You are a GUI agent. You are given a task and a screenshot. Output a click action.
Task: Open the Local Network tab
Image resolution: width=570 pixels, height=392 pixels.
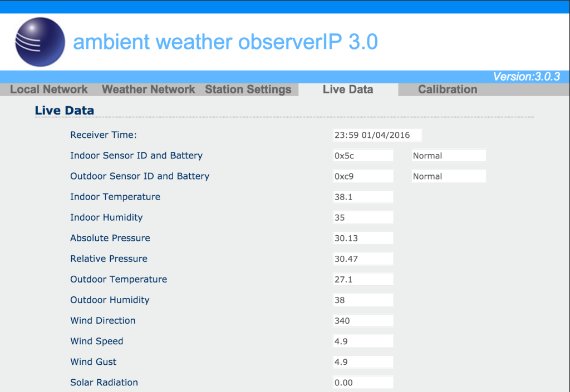click(x=49, y=90)
